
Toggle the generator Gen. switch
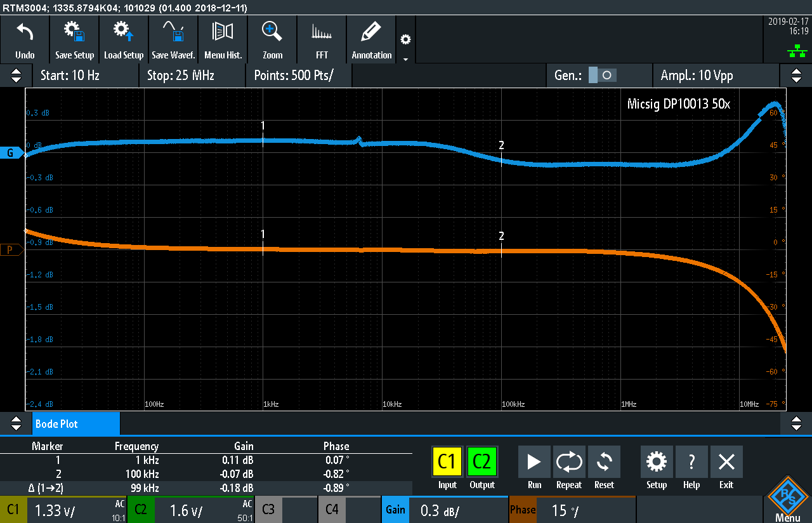click(601, 76)
